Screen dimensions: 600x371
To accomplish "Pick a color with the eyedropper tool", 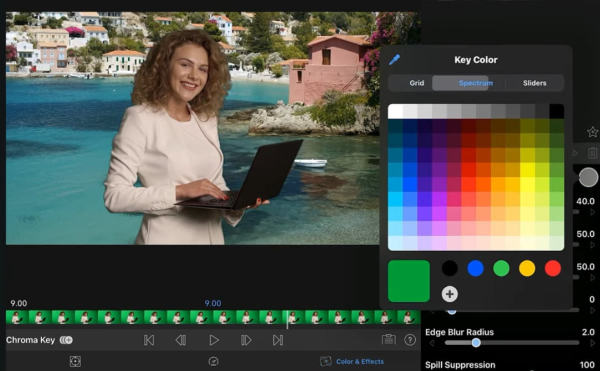I will point(394,60).
